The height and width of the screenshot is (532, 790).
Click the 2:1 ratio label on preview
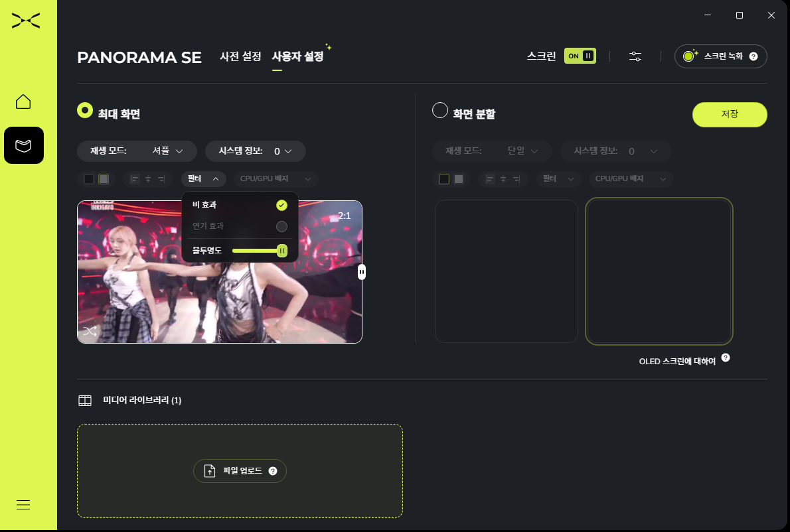click(344, 216)
